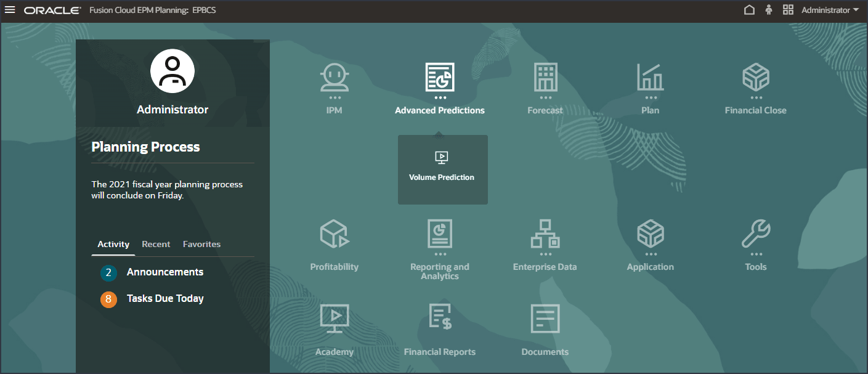The width and height of the screenshot is (868, 374).
Task: Launch the Volume Prediction card
Action: (442, 169)
